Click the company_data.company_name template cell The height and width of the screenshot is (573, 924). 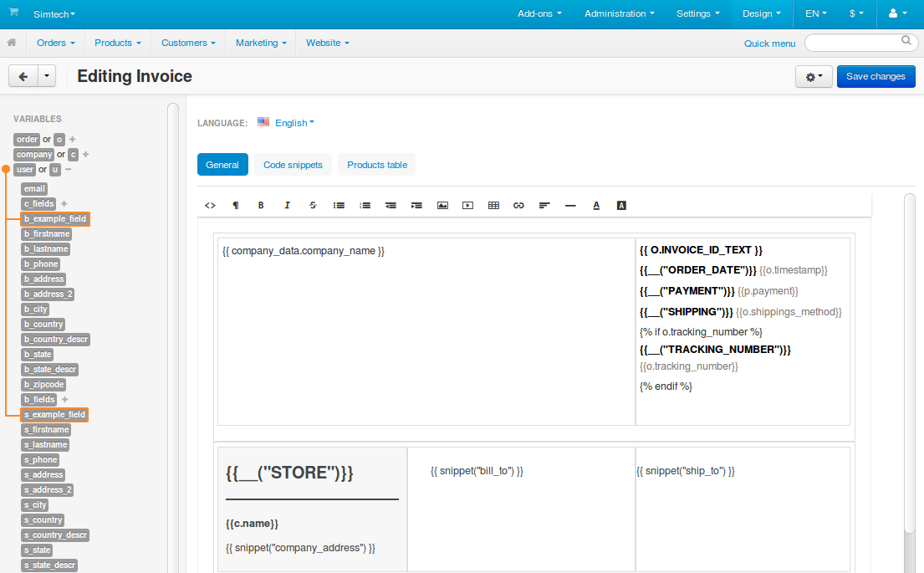tap(426, 331)
